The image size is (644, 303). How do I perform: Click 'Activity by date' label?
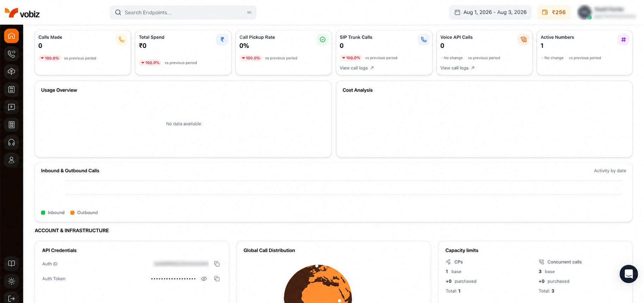coord(610,171)
